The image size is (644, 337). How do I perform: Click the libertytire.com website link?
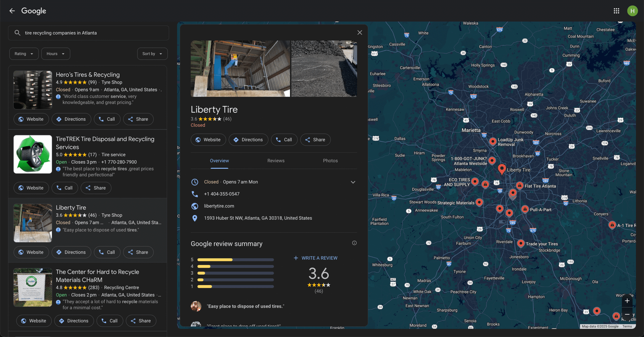(219, 206)
